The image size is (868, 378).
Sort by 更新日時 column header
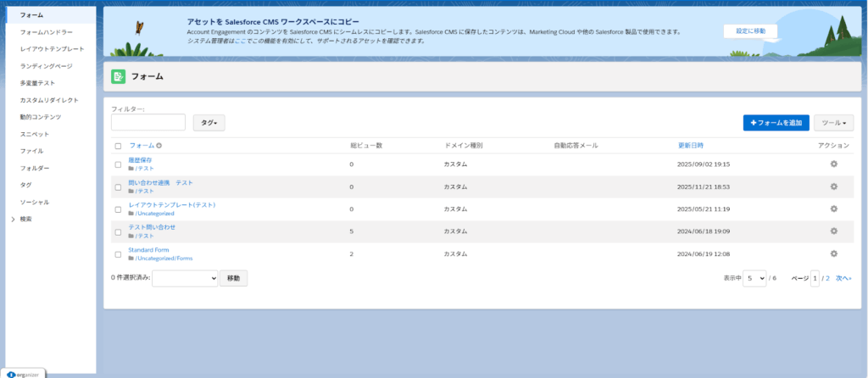691,146
